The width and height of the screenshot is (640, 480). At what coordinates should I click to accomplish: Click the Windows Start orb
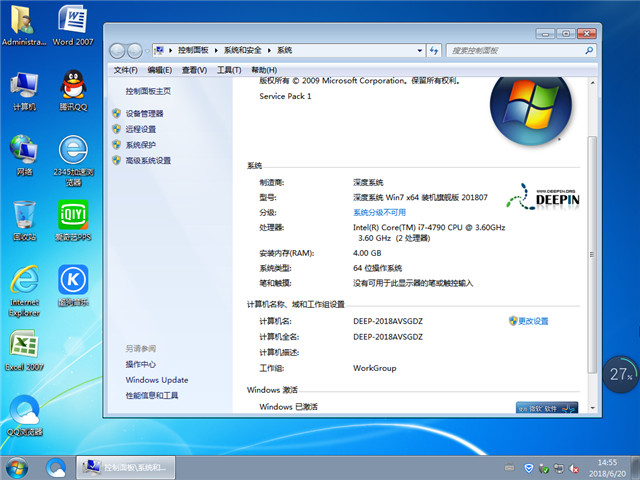17,468
